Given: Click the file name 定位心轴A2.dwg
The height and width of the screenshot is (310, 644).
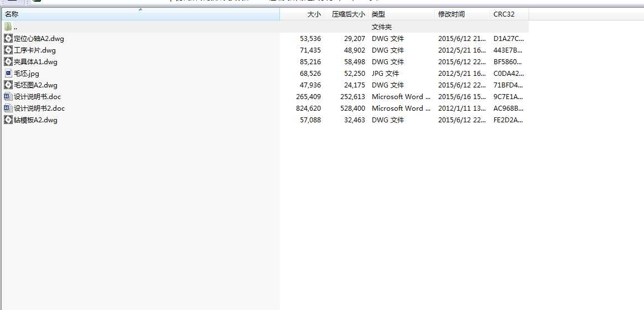Looking at the screenshot, I should [39, 39].
